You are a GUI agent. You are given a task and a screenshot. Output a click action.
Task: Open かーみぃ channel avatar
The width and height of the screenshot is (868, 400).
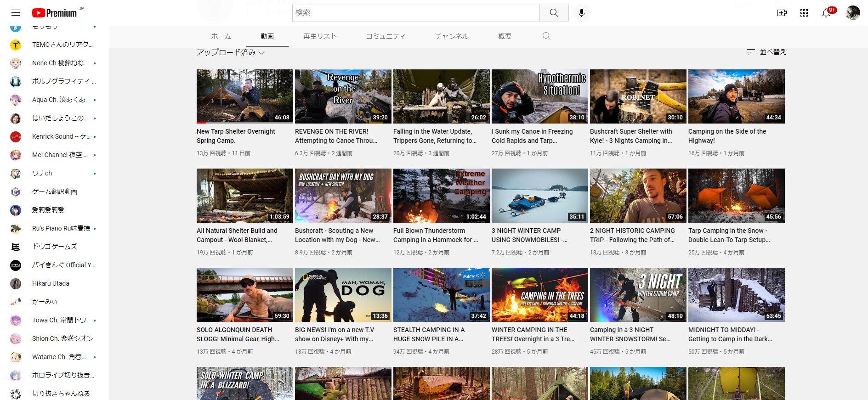pos(16,302)
